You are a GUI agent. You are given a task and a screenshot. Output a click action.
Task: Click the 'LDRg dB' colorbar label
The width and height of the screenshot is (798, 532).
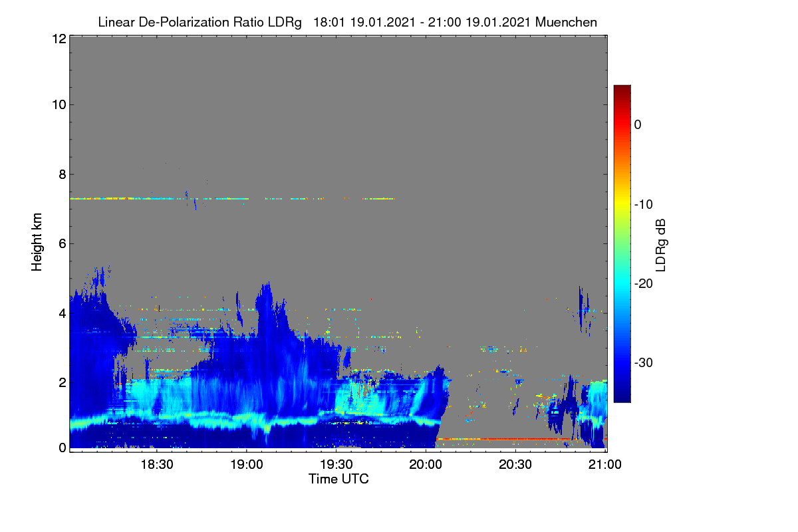pyautogui.click(x=660, y=245)
